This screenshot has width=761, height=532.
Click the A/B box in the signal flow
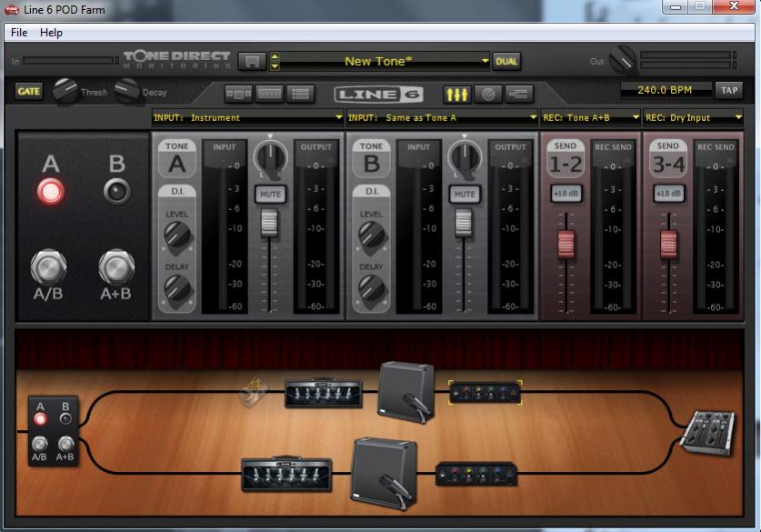[53, 431]
